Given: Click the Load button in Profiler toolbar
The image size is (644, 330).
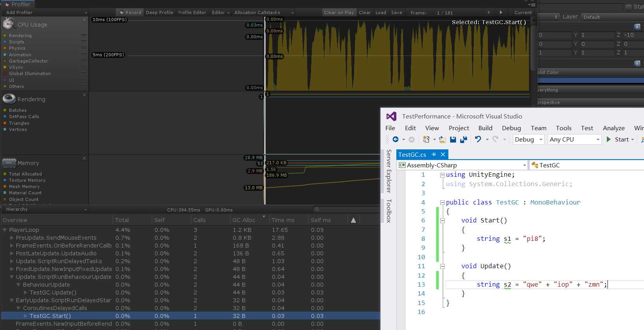Looking at the screenshot, I should click(381, 13).
